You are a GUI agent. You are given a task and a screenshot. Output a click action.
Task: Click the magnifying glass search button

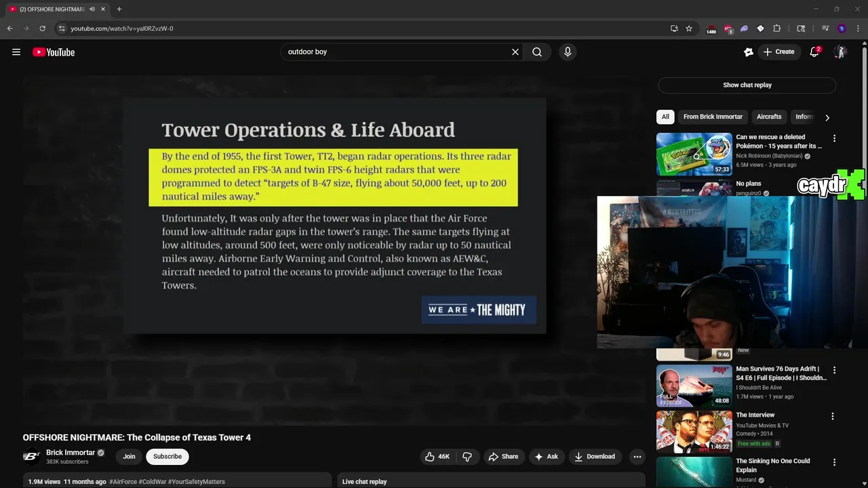[537, 52]
